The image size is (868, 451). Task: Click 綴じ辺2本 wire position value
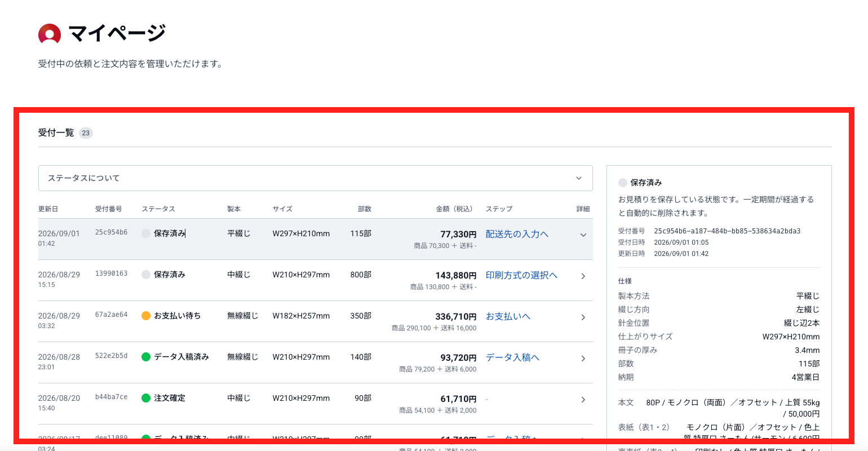[x=801, y=323]
